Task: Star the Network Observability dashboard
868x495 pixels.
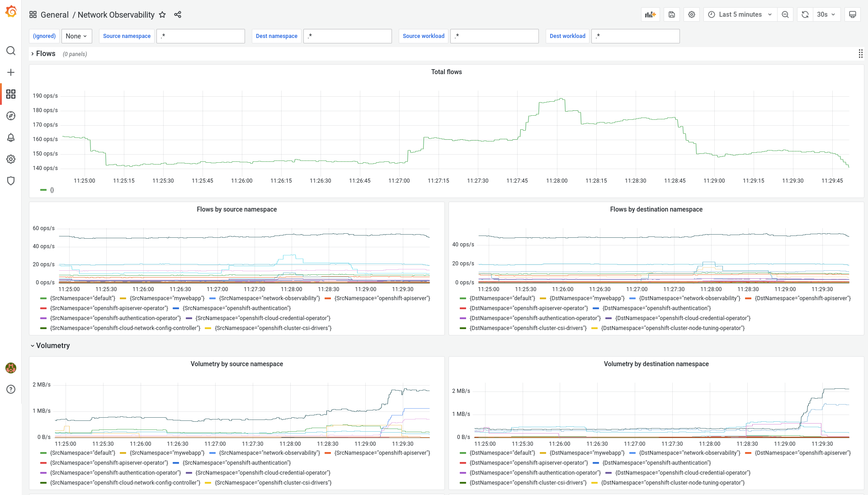Action: 162,15
